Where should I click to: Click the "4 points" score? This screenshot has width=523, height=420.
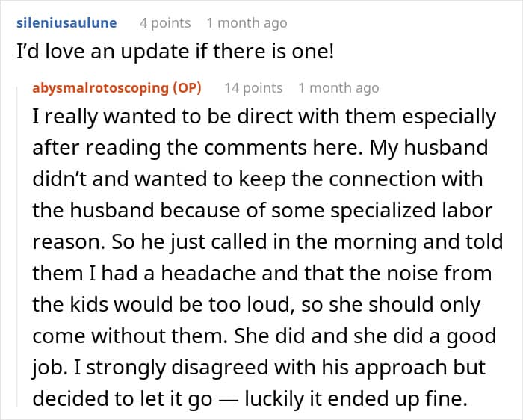[165, 23]
